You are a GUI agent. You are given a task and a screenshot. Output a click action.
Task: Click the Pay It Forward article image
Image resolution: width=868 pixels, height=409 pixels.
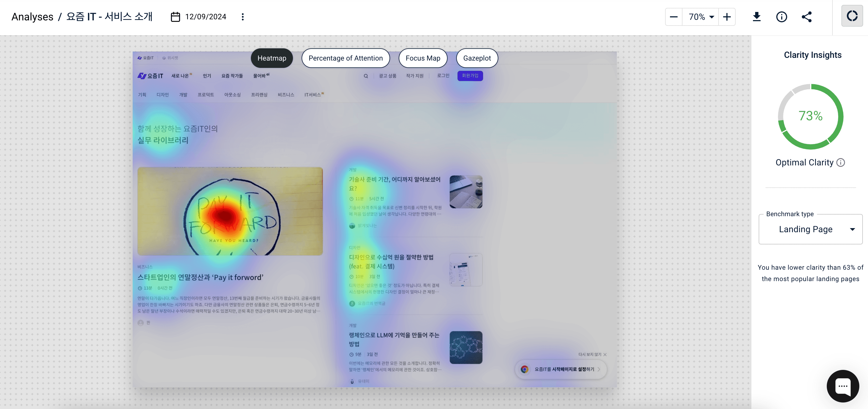230,211
